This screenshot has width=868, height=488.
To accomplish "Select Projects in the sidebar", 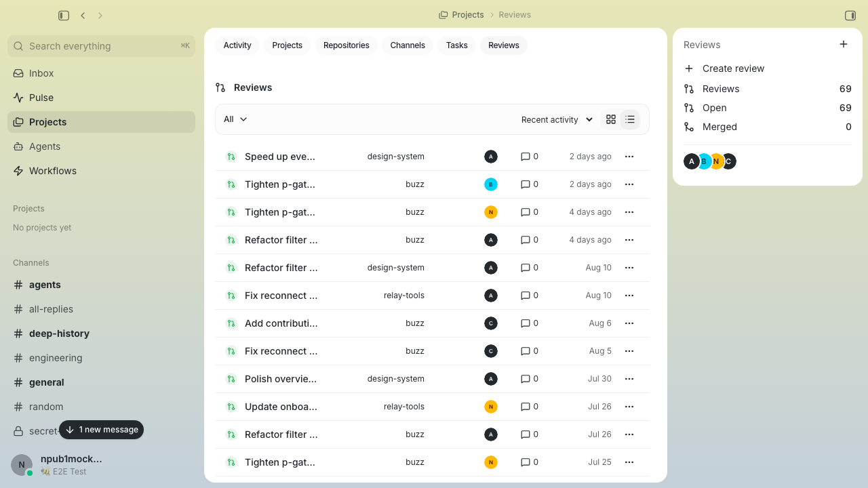I will click(102, 122).
